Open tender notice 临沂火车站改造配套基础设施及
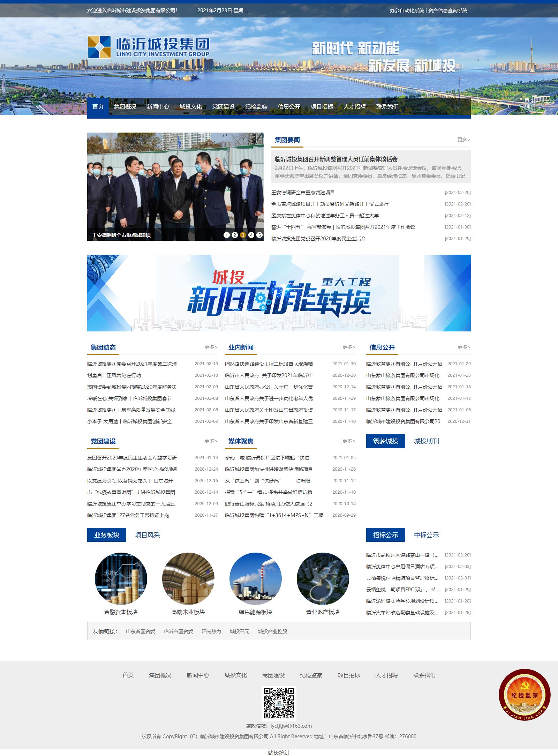 coord(402,613)
